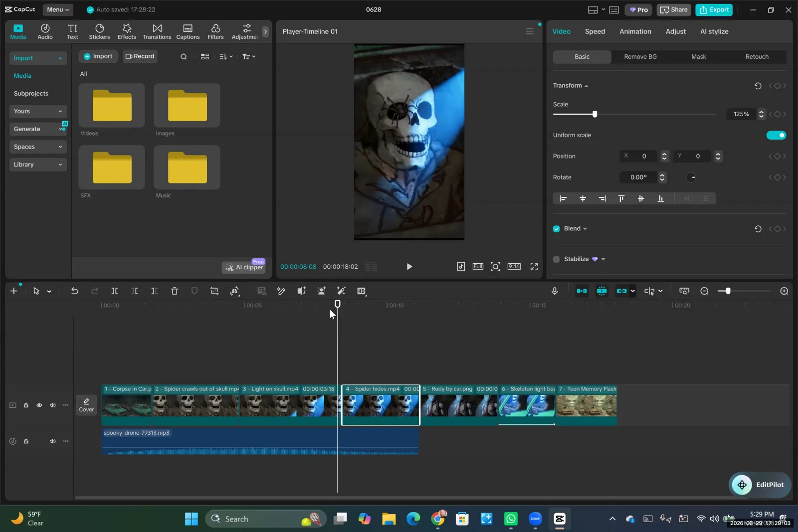The height and width of the screenshot is (532, 798).
Task: Zoom out the timeline with minus icon
Action: click(x=704, y=291)
